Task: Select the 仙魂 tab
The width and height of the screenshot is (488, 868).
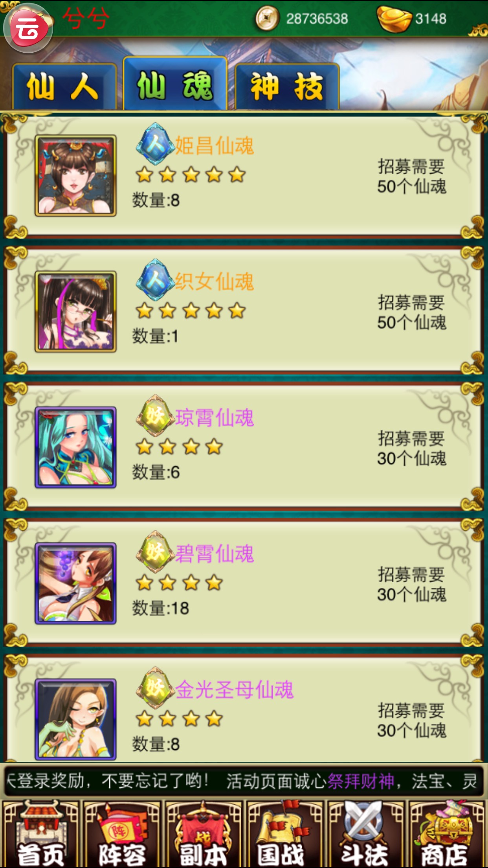Action: (x=175, y=84)
